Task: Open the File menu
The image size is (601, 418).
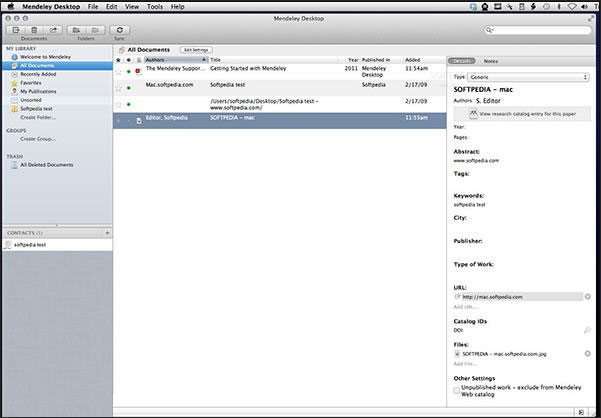Action: pyautogui.click(x=93, y=7)
